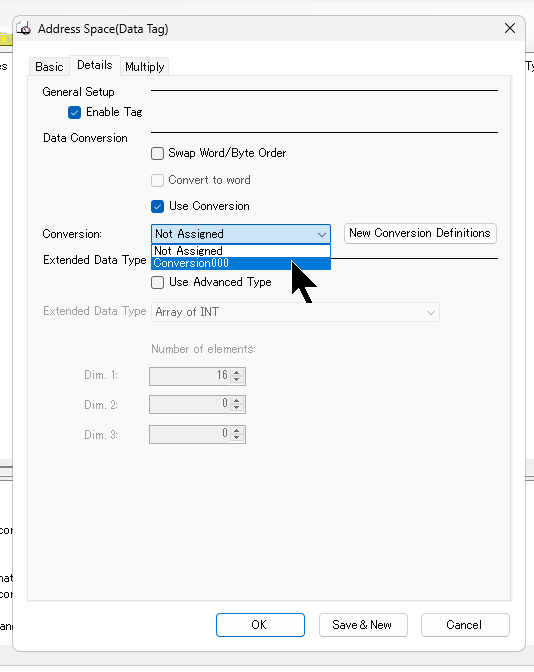
Task: Click the Save & New button
Action: point(363,625)
